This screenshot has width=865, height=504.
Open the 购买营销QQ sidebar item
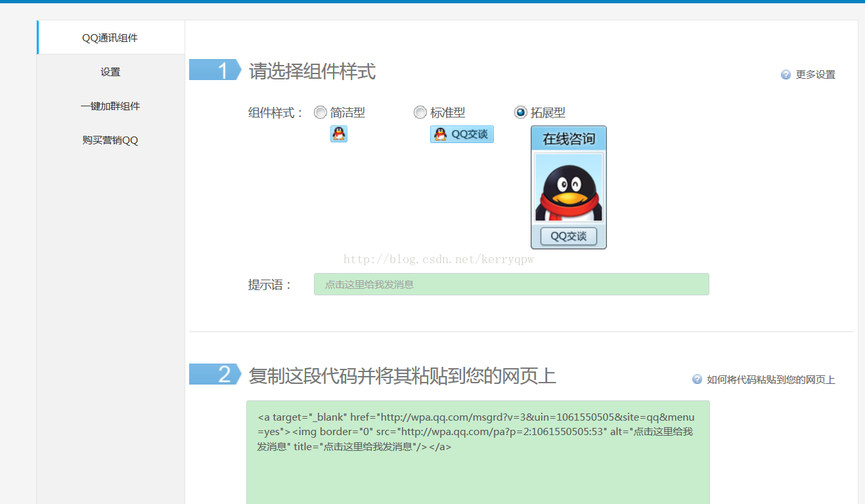click(x=110, y=140)
